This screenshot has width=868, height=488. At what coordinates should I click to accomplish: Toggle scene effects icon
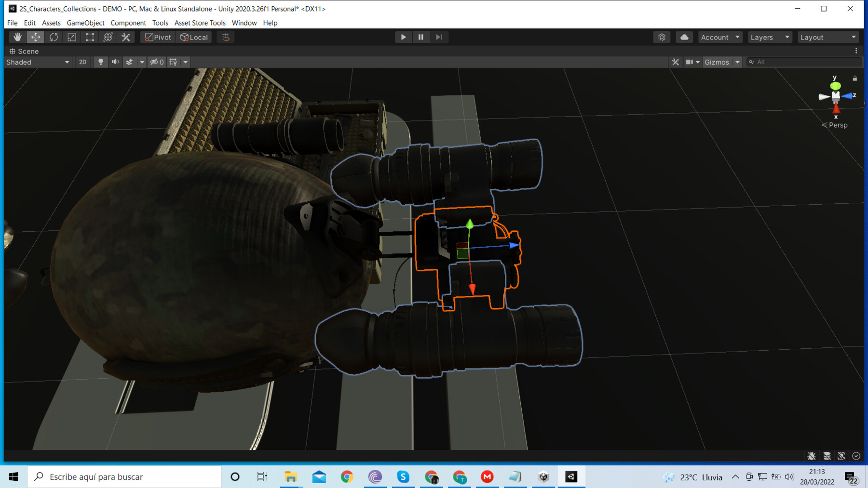(x=129, y=62)
